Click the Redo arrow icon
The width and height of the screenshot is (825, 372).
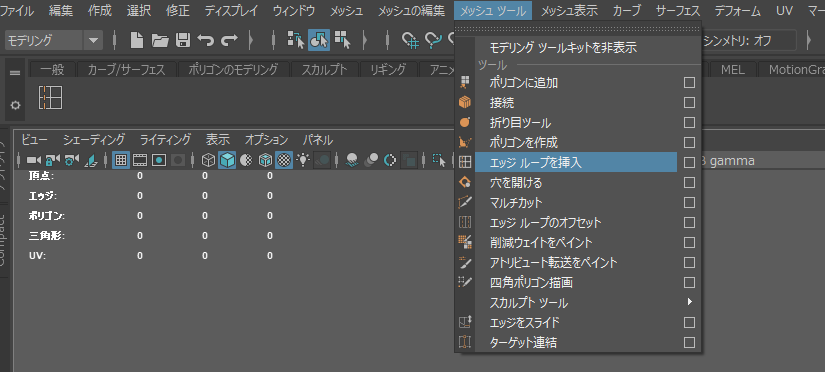229,40
